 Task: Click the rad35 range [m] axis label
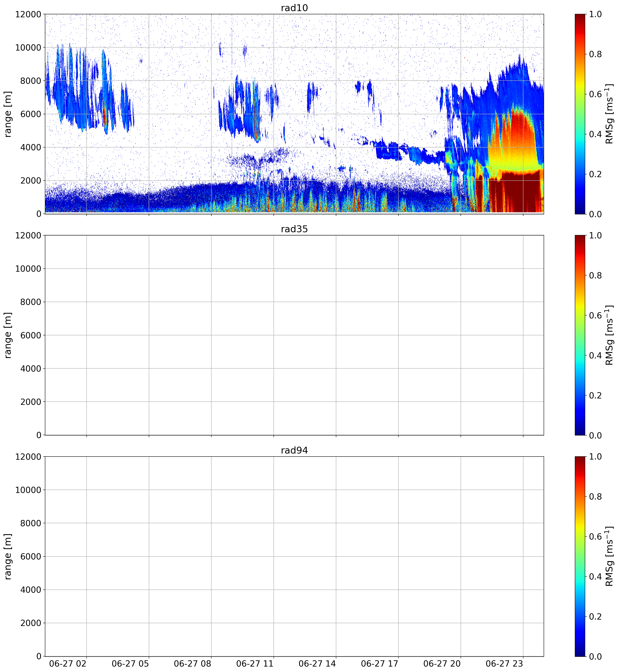pyautogui.click(x=8, y=335)
